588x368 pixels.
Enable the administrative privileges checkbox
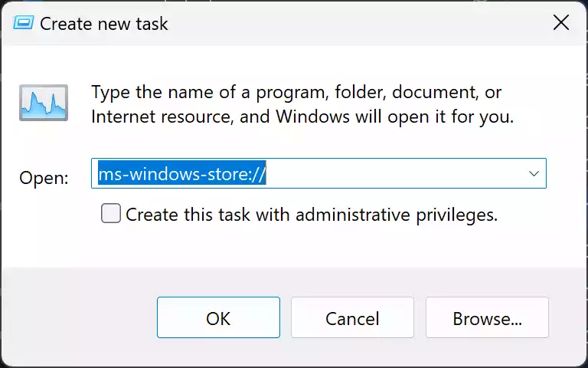coord(111,213)
